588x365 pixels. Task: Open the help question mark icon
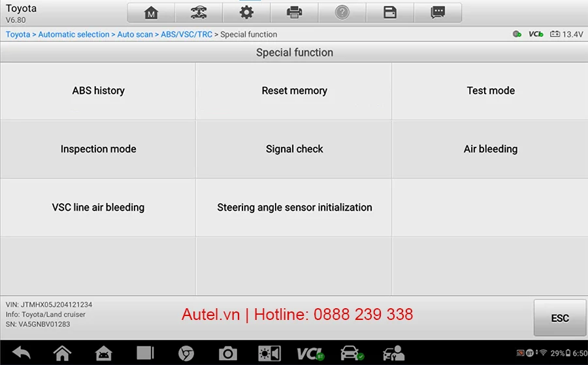tap(342, 13)
